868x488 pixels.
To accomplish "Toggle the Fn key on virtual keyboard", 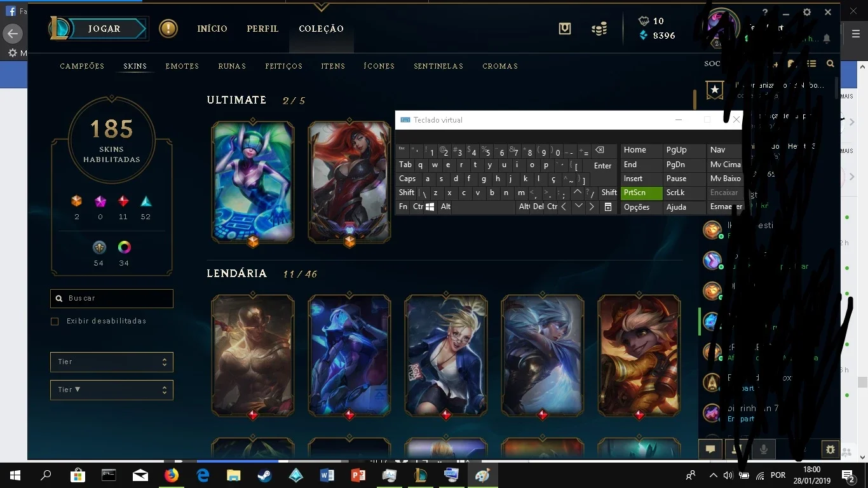I will (403, 207).
